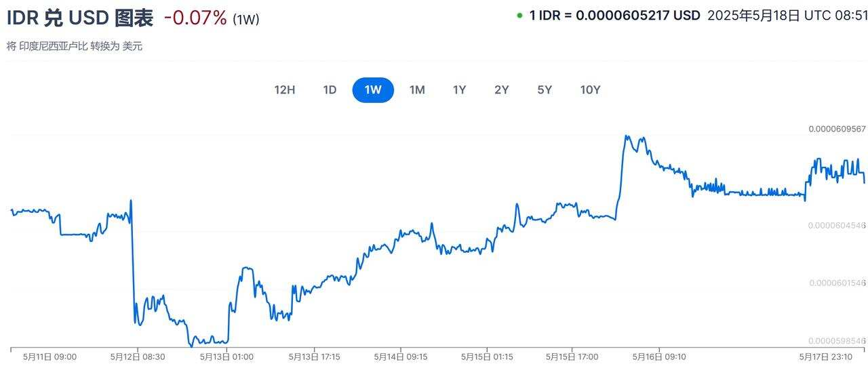
Task: Click the 5月17日 23:10 time label
Action: point(825,357)
